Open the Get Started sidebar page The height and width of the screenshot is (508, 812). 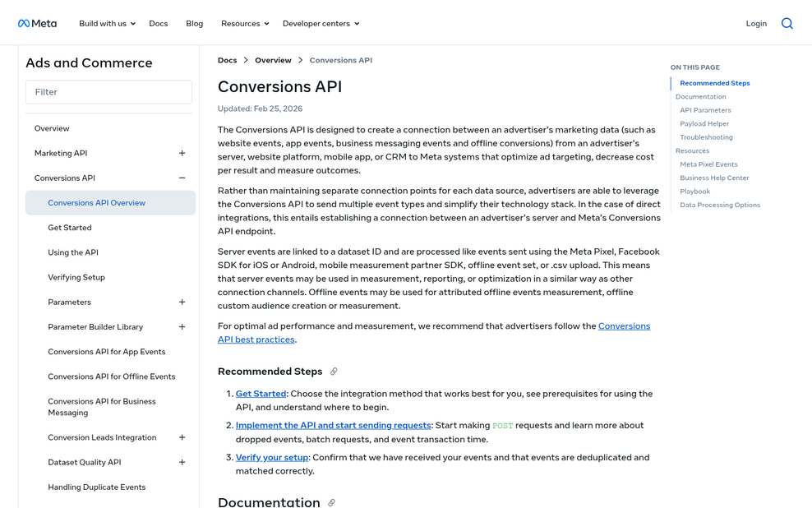click(69, 228)
